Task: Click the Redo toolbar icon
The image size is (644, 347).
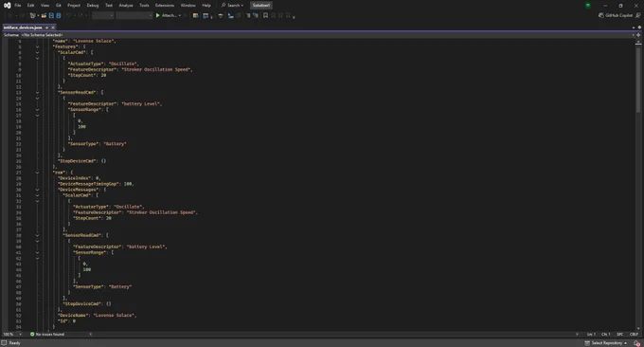Action: point(80,15)
